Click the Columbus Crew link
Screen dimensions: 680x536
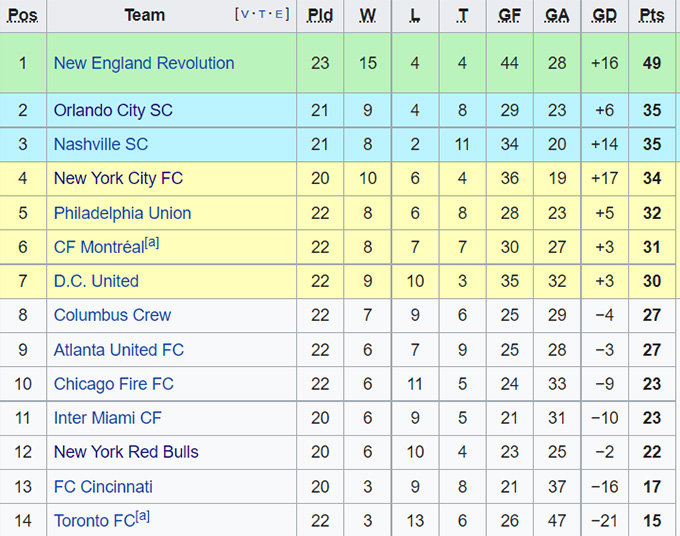pyautogui.click(x=112, y=315)
